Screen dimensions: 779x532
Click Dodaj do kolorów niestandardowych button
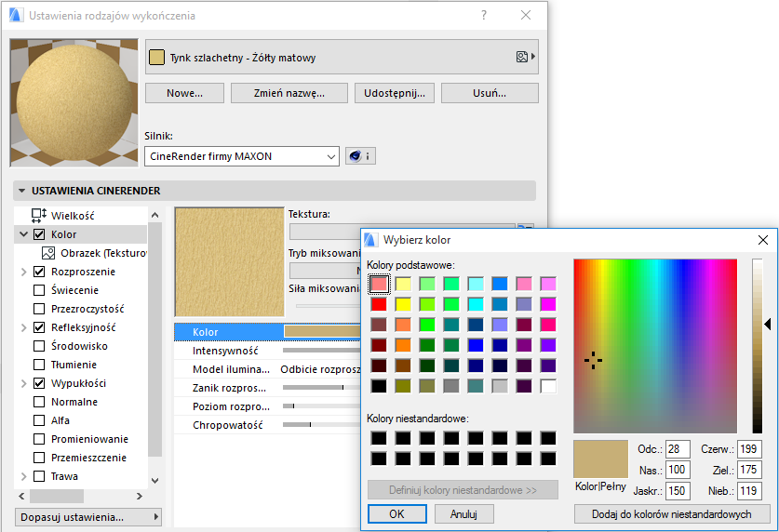(672, 514)
